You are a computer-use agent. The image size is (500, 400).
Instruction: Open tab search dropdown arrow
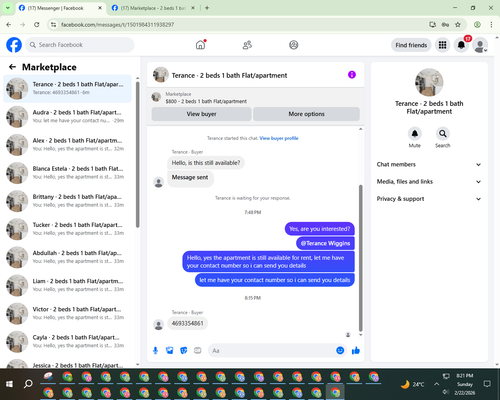tap(8, 8)
